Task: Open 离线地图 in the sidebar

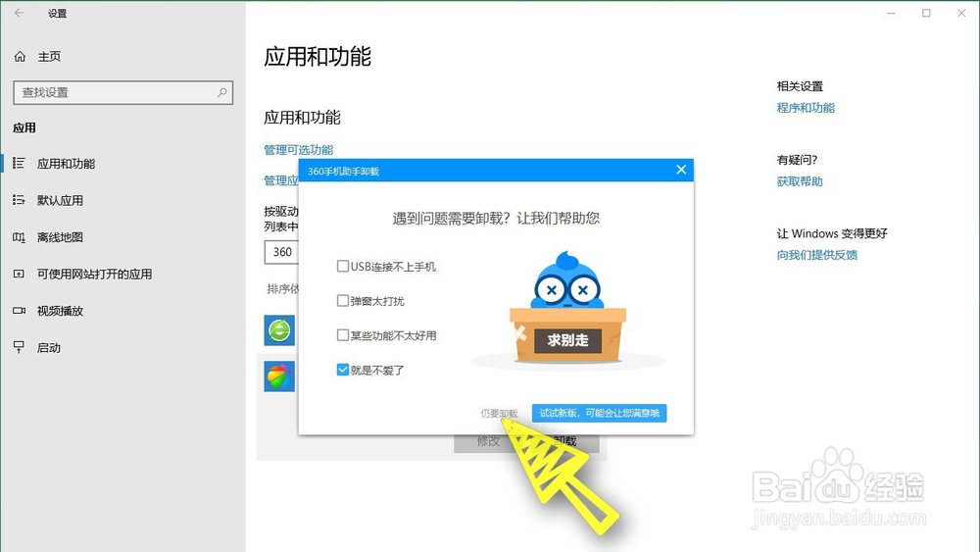Action: 60,237
